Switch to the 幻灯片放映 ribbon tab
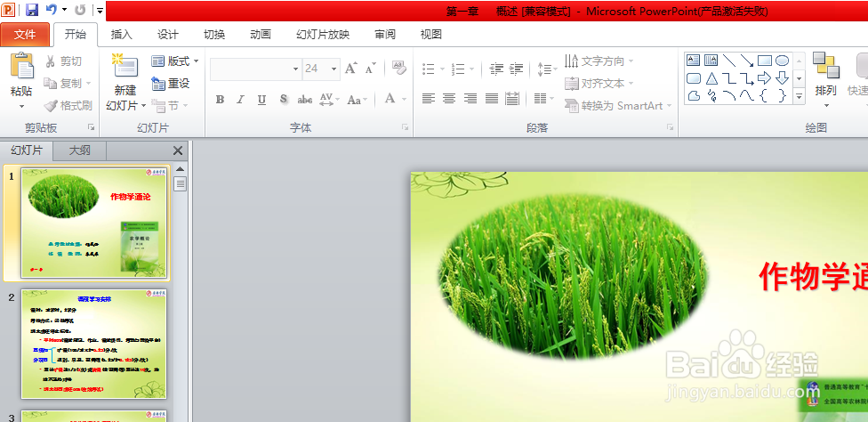The height and width of the screenshot is (422, 868). click(x=323, y=35)
